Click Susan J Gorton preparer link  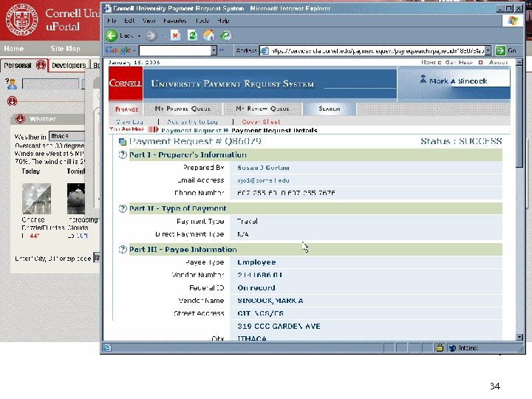coord(263,168)
